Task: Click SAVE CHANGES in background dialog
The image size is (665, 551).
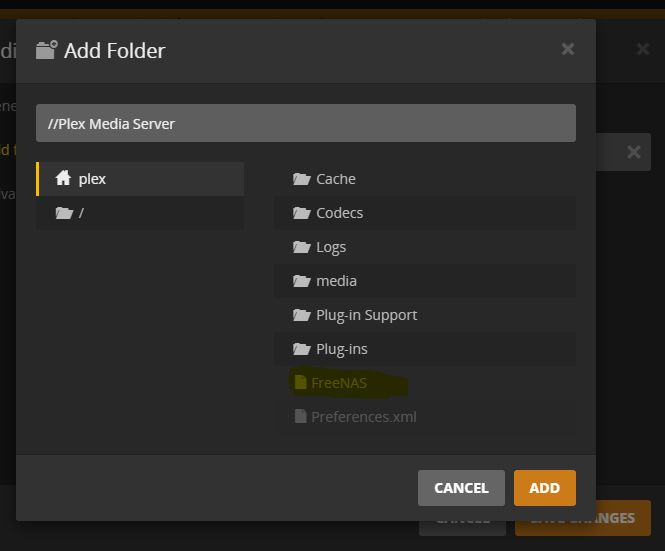Action: click(x=583, y=518)
